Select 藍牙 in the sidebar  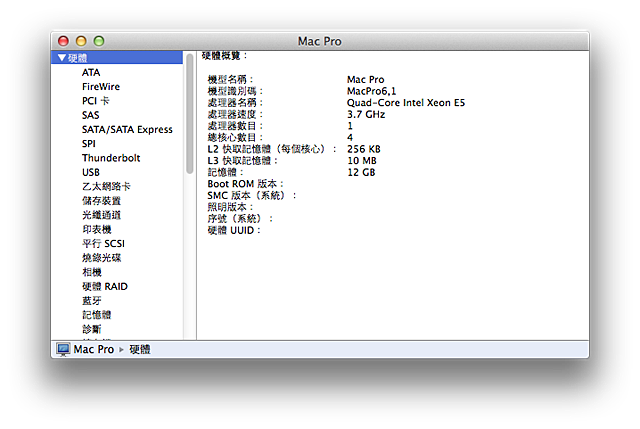(92, 301)
